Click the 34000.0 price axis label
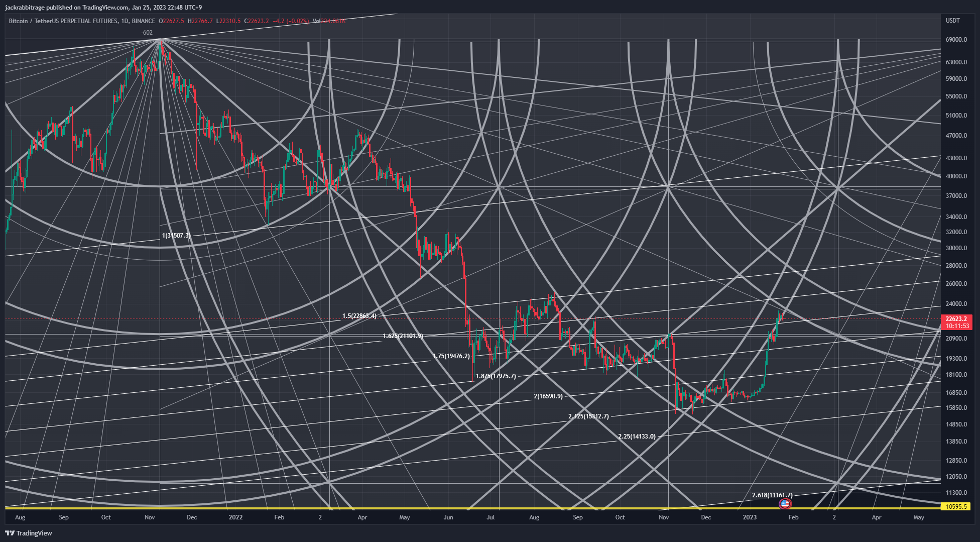 coord(956,217)
